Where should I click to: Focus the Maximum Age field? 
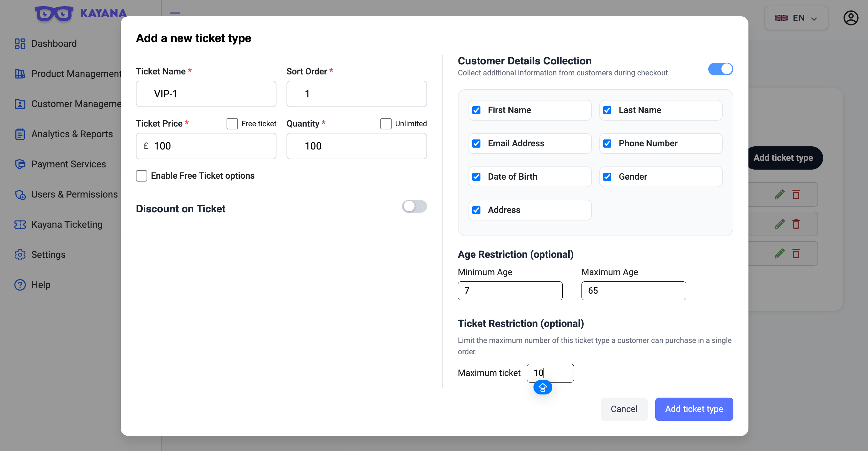pos(634,291)
